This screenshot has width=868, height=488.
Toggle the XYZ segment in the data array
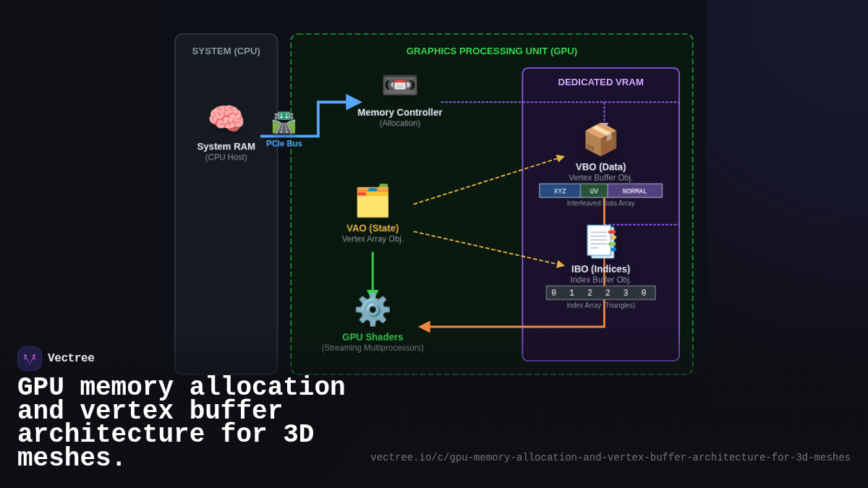(559, 190)
